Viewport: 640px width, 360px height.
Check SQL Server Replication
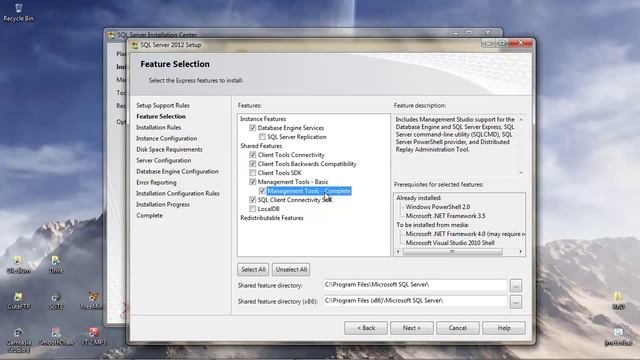262,137
